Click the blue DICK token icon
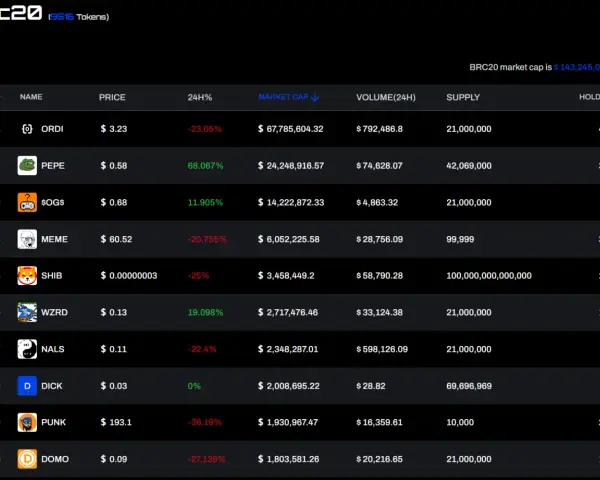This screenshot has width=600, height=480. pos(27,385)
